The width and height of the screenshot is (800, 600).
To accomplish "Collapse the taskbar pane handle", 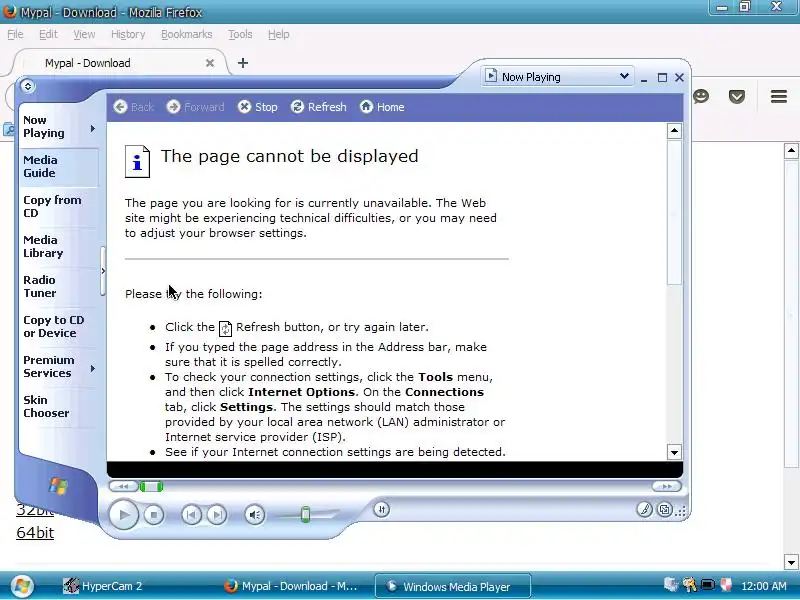I will (103, 271).
